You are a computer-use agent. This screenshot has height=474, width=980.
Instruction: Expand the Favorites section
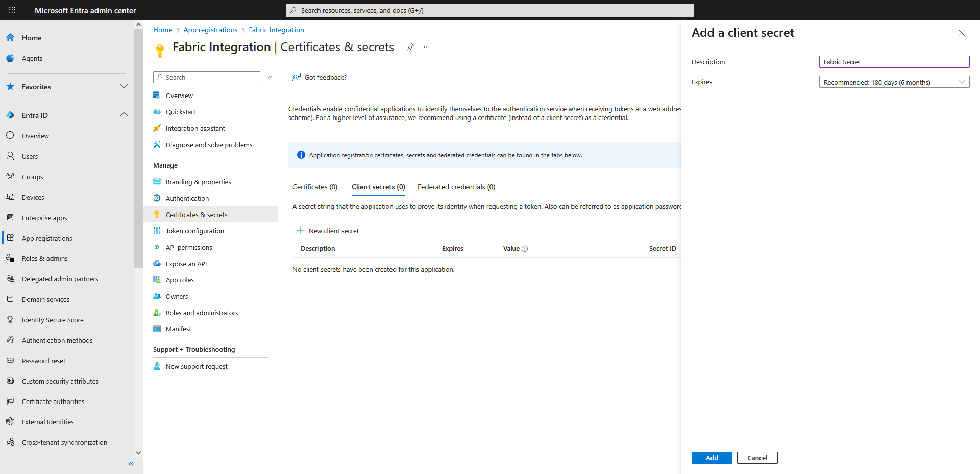click(x=124, y=87)
